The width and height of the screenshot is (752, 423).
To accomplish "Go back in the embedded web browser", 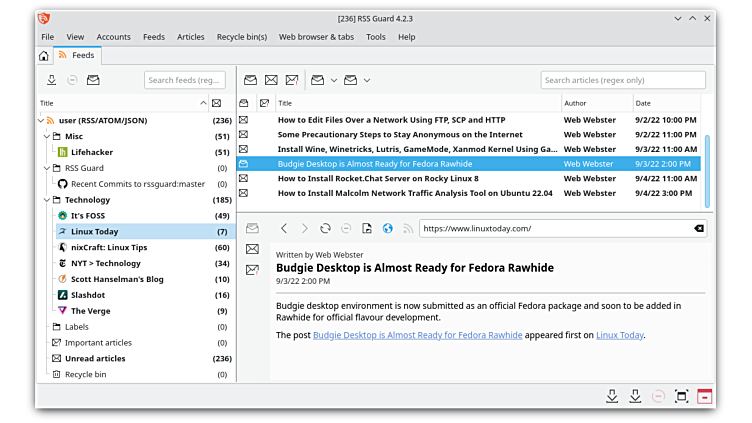I will (x=284, y=229).
